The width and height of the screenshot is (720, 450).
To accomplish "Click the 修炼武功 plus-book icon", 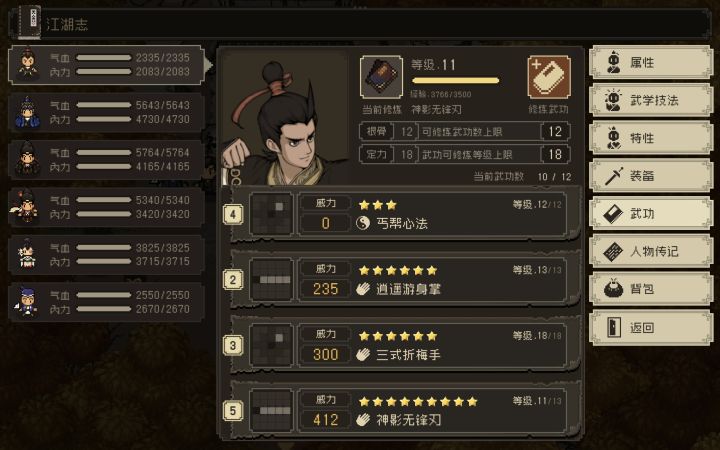I will pyautogui.click(x=549, y=77).
